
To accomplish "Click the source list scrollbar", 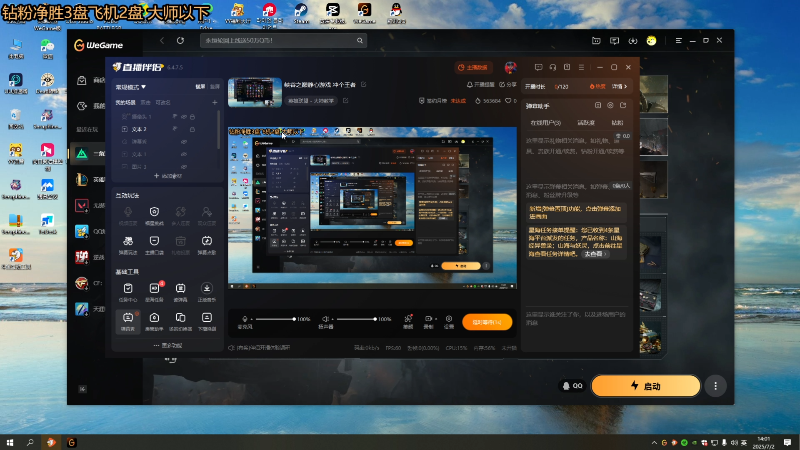I will point(219,130).
